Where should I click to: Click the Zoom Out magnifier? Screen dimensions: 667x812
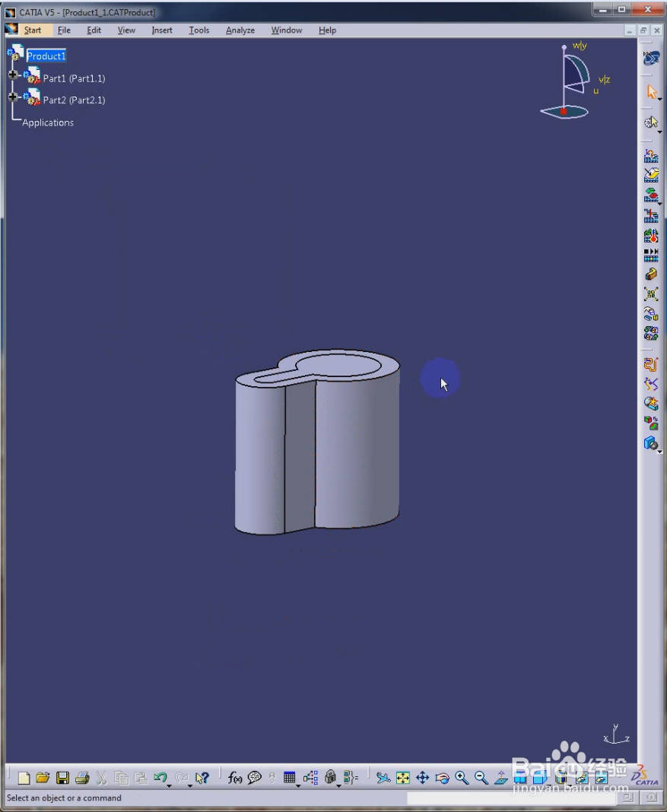481,777
